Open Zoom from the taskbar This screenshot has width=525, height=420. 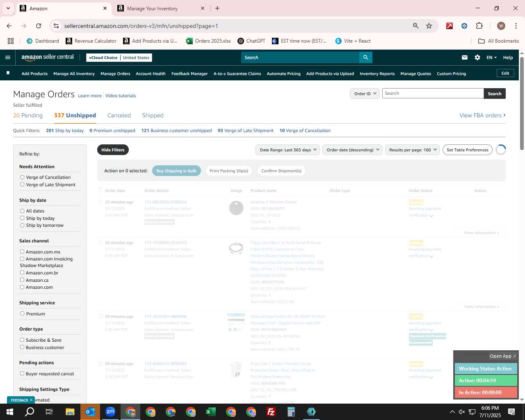click(110, 412)
